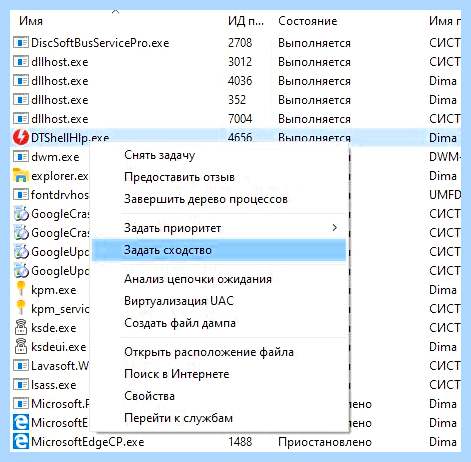
Task: Click the icon of dllhost.exe with PID 3012
Action: coord(21,62)
